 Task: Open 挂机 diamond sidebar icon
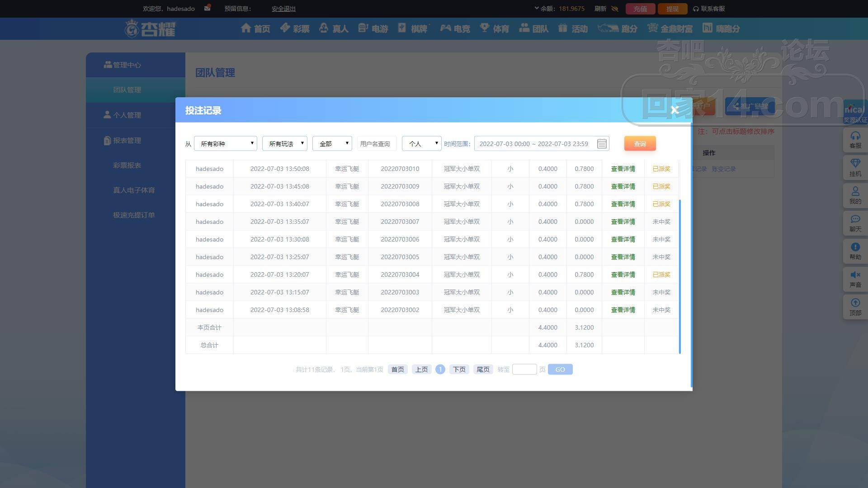[855, 168]
